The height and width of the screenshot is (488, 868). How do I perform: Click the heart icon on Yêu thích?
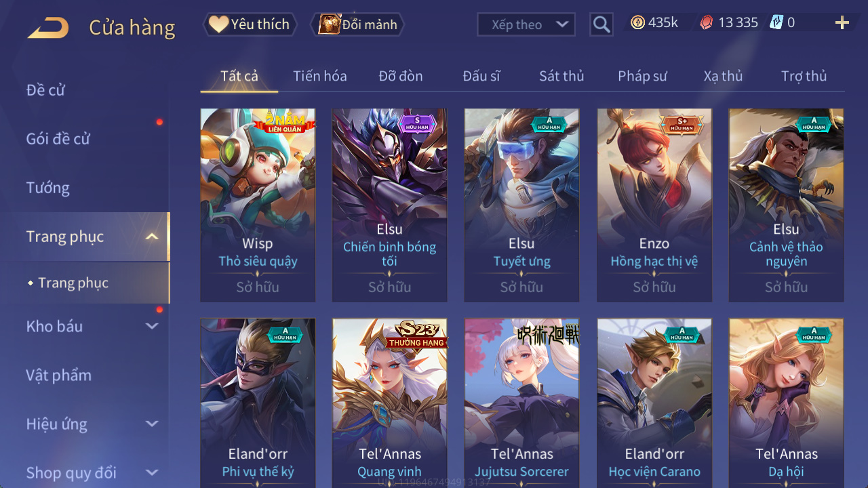coord(218,24)
